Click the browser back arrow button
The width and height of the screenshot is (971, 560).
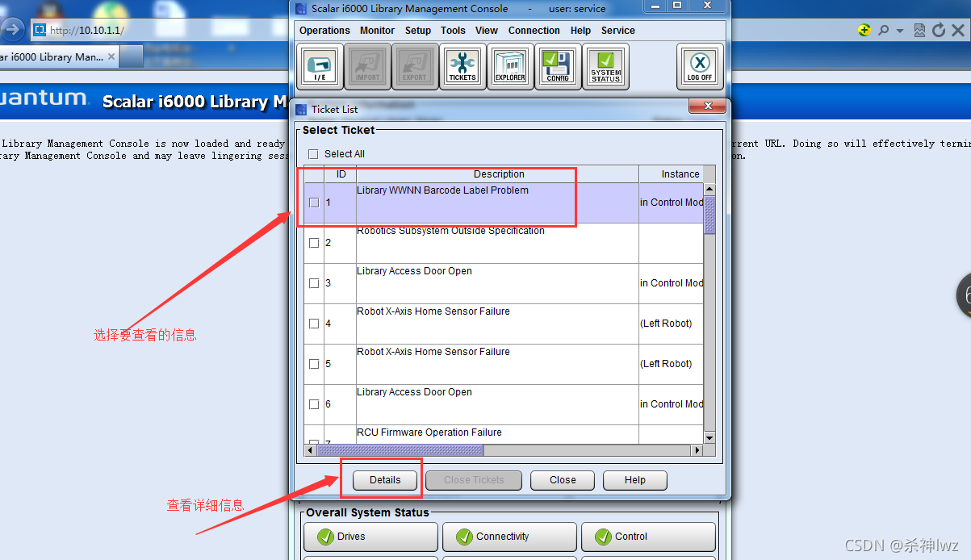click(x=12, y=30)
